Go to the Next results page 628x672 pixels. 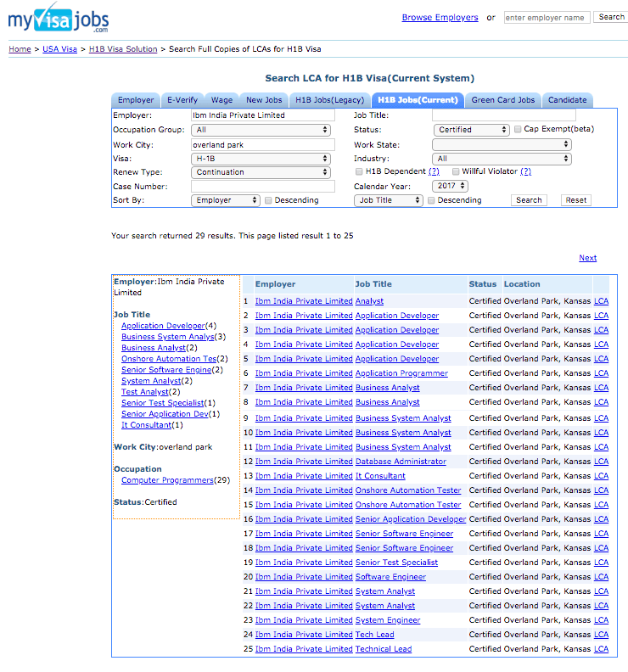pos(588,258)
